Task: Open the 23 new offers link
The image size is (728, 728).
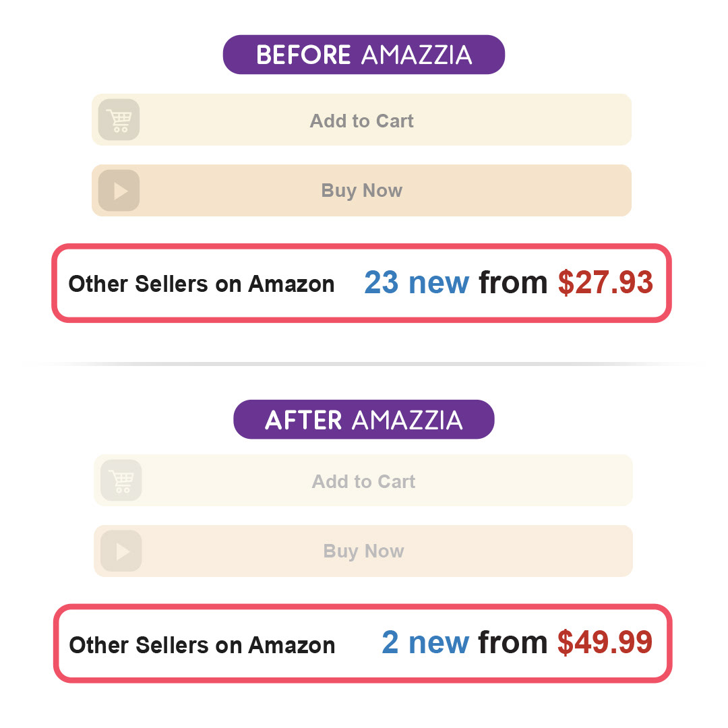Action: coord(417,282)
